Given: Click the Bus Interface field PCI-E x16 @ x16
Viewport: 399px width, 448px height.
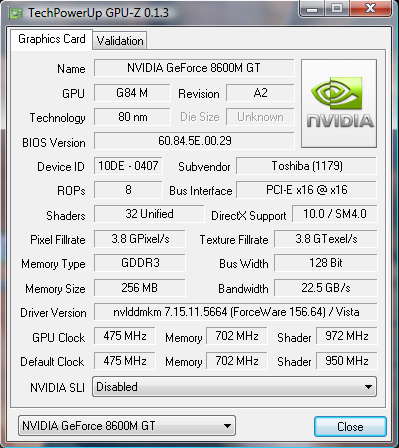Looking at the screenshot, I should pos(306,190).
